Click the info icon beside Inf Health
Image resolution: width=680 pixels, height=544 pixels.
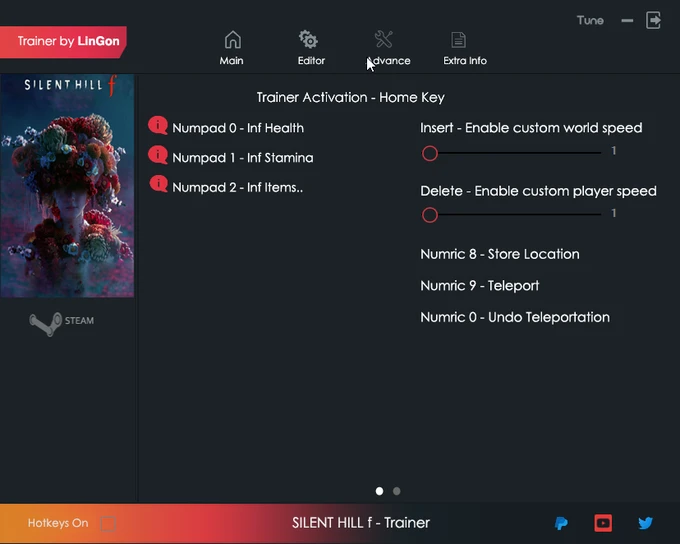[x=158, y=125]
